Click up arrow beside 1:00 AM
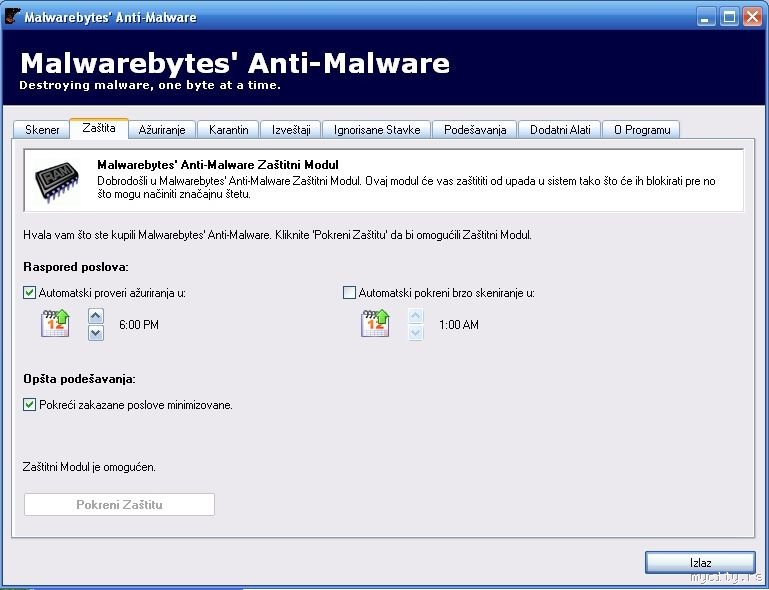The width and height of the screenshot is (769, 590). [x=415, y=316]
